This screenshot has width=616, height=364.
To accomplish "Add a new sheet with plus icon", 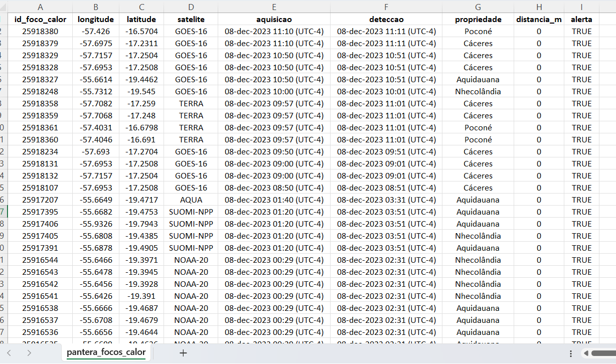I will pos(183,353).
